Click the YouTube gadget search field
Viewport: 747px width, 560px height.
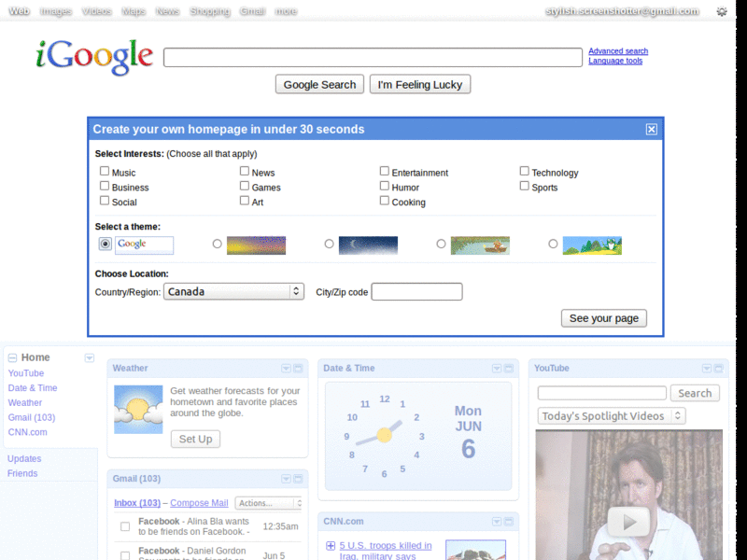click(601, 393)
